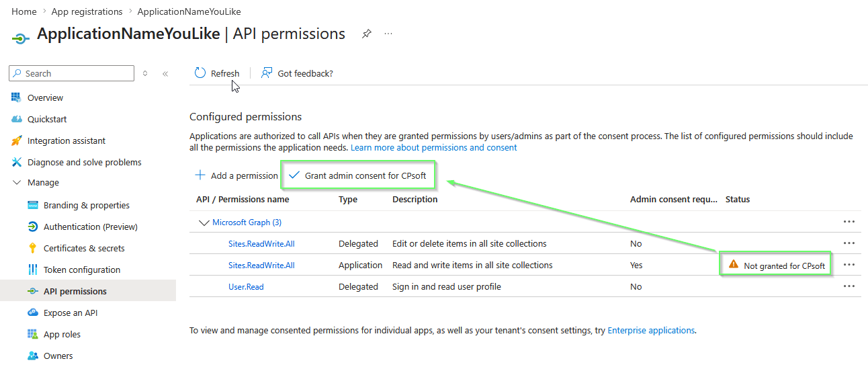
Task: Click the 'Yes' admin consent cell
Action: tap(636, 265)
